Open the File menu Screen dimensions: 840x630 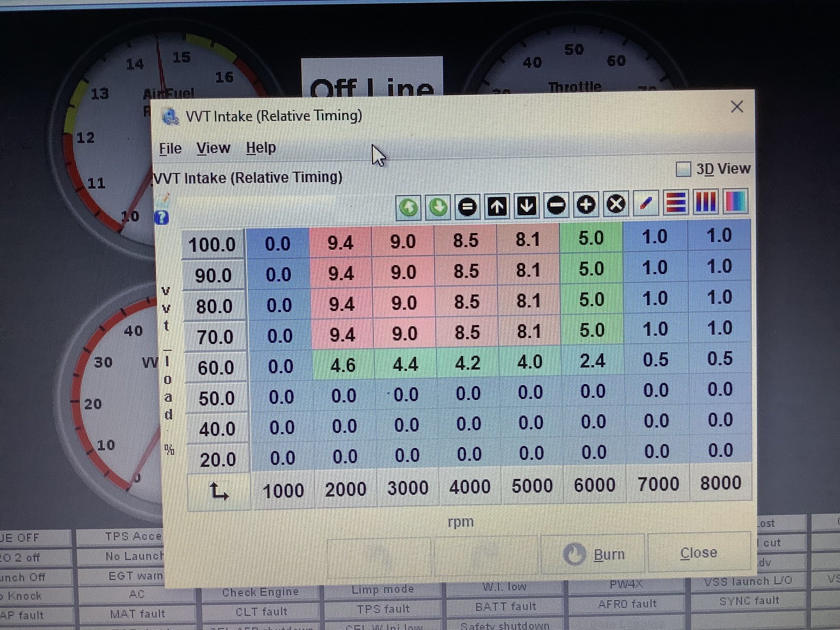(170, 149)
